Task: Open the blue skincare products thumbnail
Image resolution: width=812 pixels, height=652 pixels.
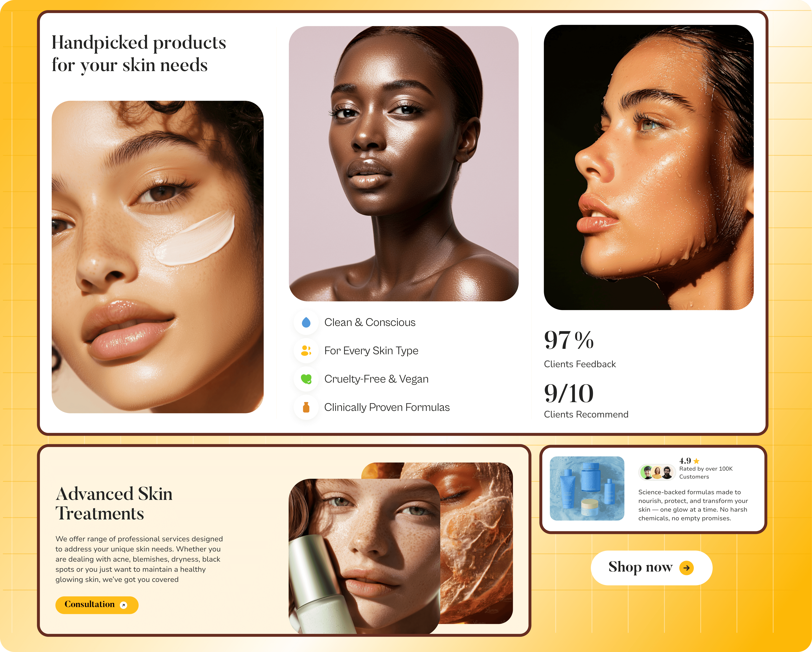Action: coord(587,488)
